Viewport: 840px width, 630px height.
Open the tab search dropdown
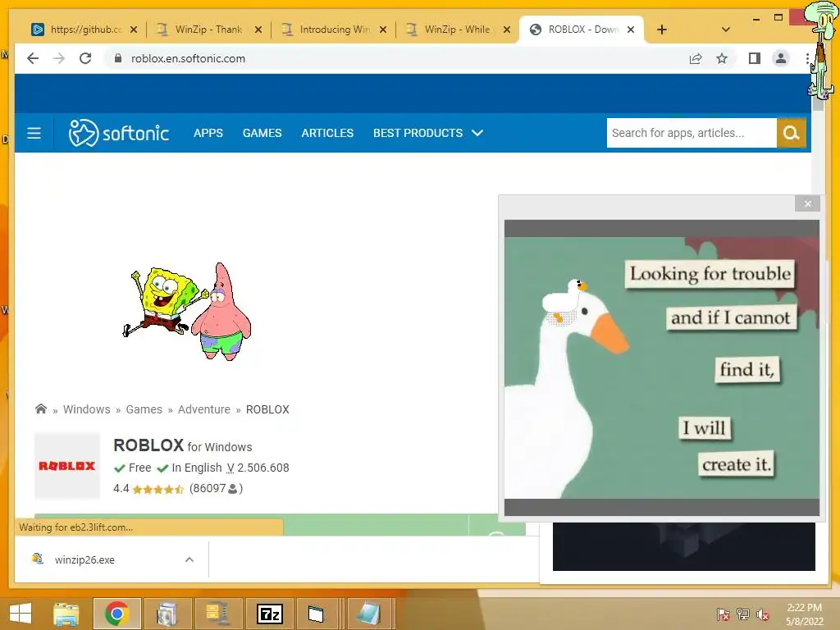pos(726,30)
